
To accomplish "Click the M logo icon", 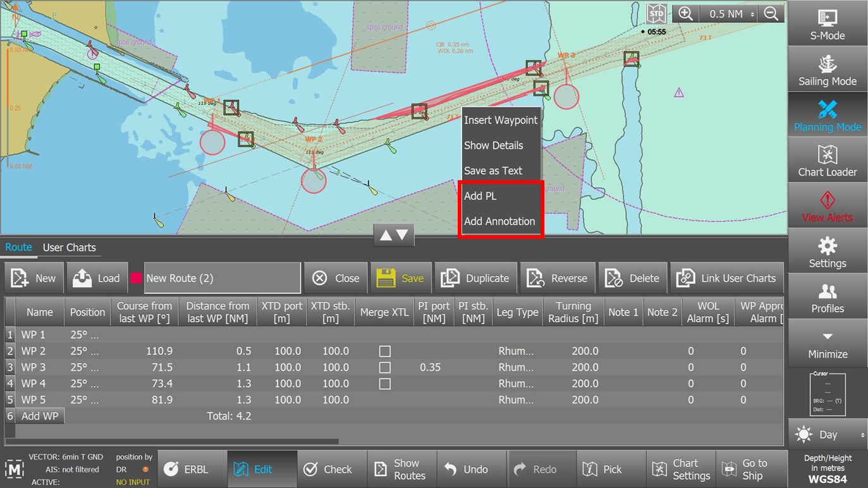I will [x=15, y=468].
